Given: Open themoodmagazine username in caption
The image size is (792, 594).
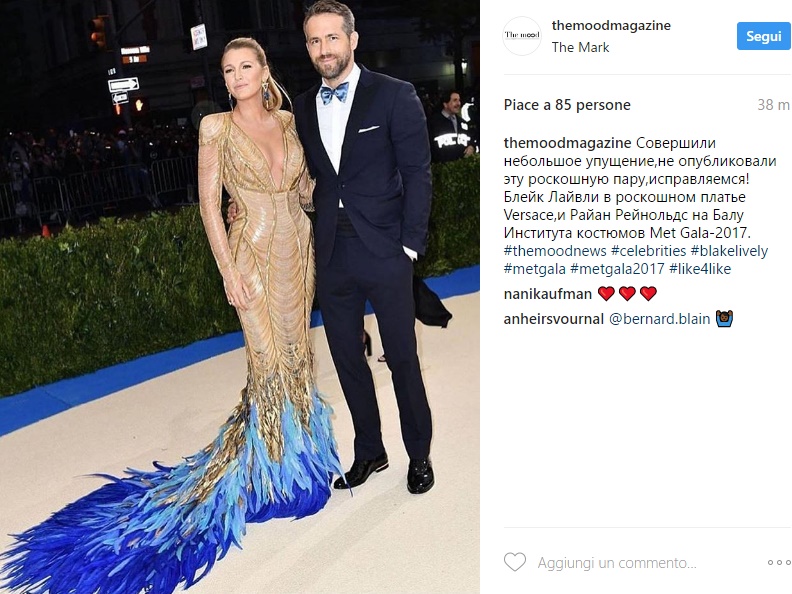Looking at the screenshot, I should click(x=567, y=143).
